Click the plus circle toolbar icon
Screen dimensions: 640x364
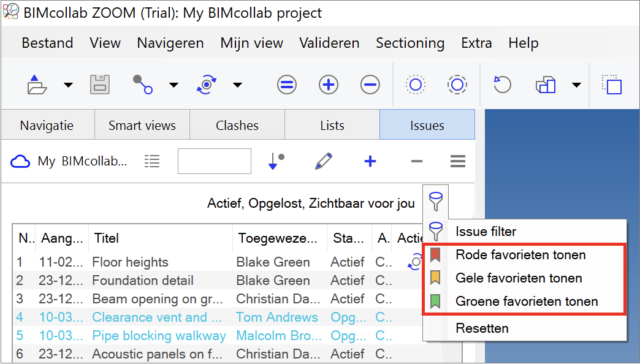tap(329, 85)
